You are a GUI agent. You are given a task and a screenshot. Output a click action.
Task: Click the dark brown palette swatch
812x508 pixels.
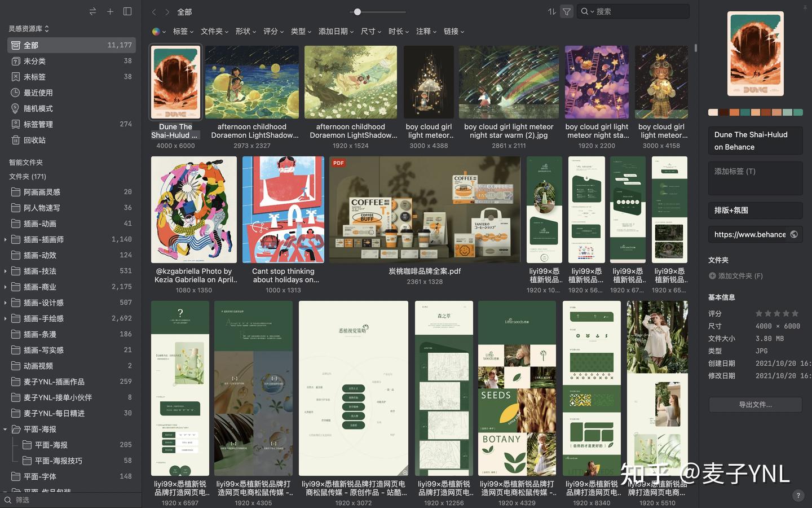[723, 112]
